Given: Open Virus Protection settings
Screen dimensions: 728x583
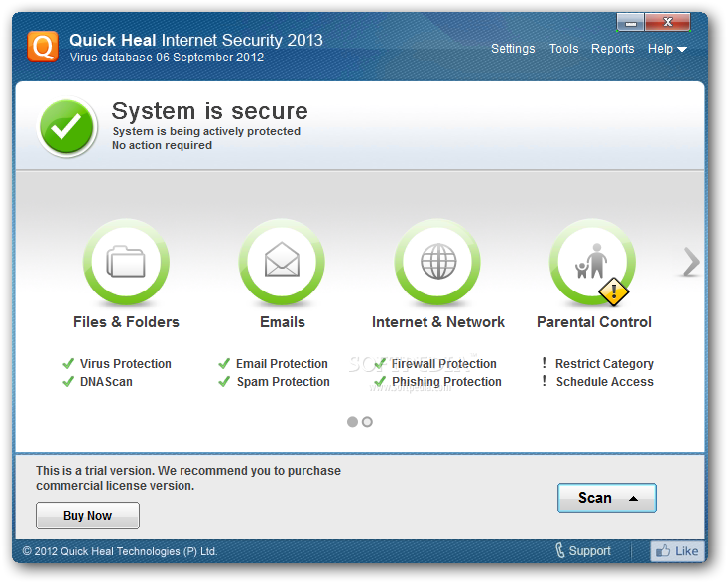Looking at the screenshot, I should pos(126,364).
